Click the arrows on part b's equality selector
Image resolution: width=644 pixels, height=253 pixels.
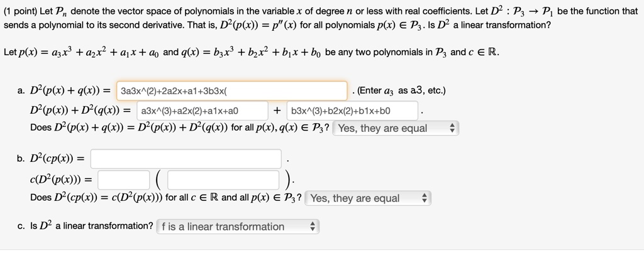click(x=424, y=198)
